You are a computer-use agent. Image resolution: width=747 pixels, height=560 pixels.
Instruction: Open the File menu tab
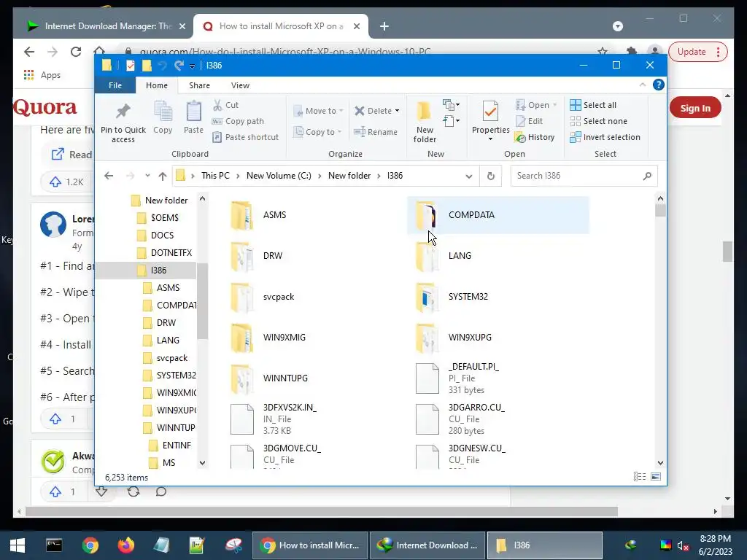click(x=115, y=85)
